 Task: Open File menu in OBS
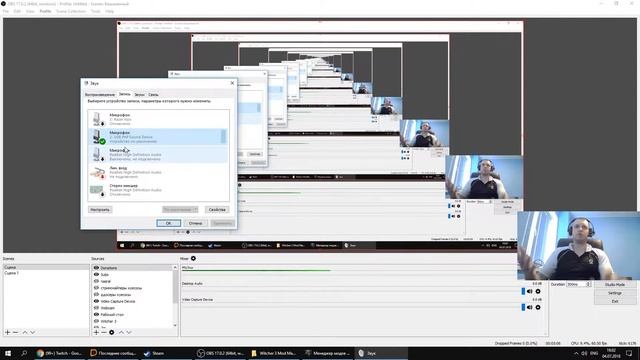(5, 11)
